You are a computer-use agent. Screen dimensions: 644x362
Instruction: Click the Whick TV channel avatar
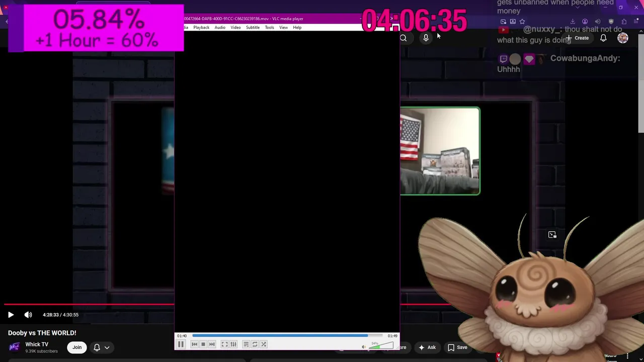click(14, 347)
